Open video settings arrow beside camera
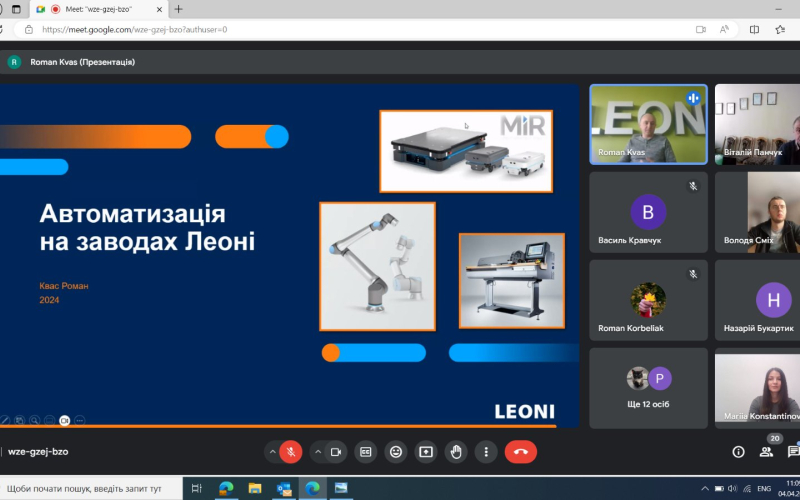The image size is (800, 500). [x=318, y=452]
